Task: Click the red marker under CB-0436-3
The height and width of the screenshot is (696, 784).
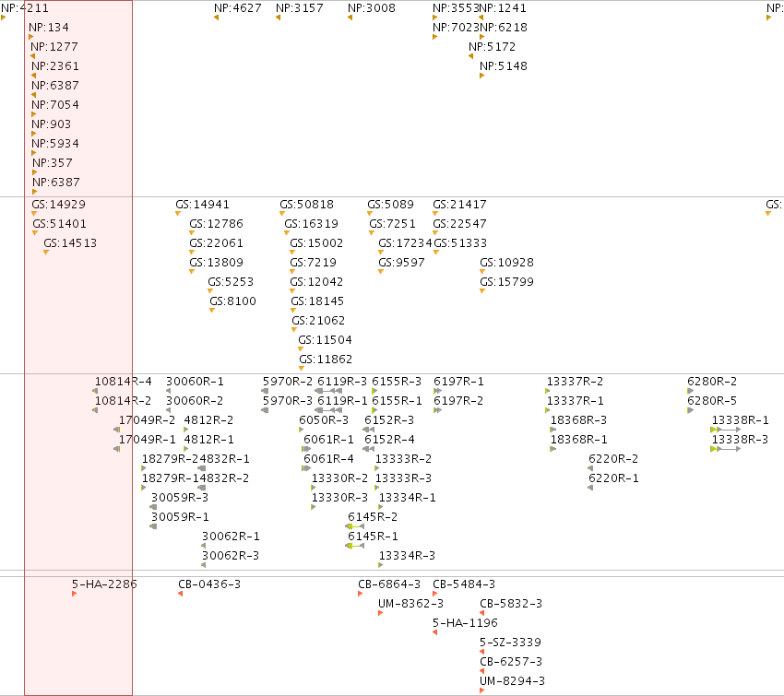Action: 181,594
